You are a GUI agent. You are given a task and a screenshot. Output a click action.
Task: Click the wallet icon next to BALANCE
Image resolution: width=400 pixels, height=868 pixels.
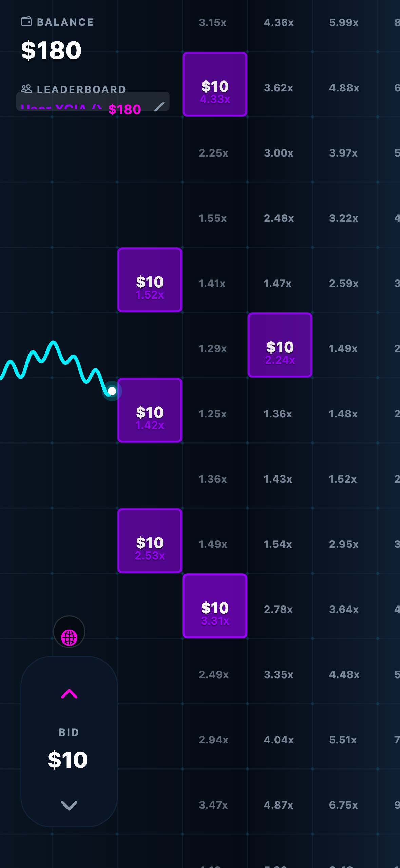(26, 22)
